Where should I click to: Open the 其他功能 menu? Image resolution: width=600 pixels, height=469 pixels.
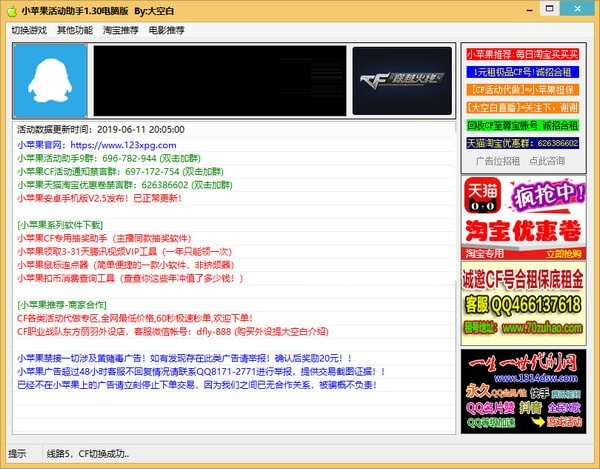75,30
